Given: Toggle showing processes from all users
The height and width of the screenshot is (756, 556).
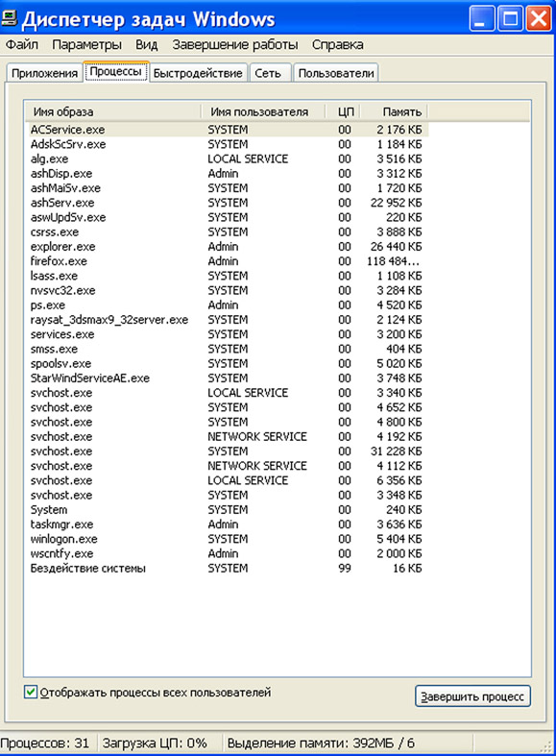Looking at the screenshot, I should click(31, 693).
